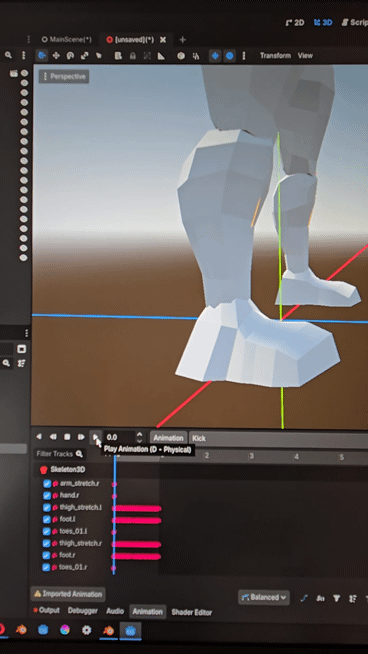Viewport: 368px width, 654px height.
Task: Switch to 3D workspace
Action: coord(323,23)
